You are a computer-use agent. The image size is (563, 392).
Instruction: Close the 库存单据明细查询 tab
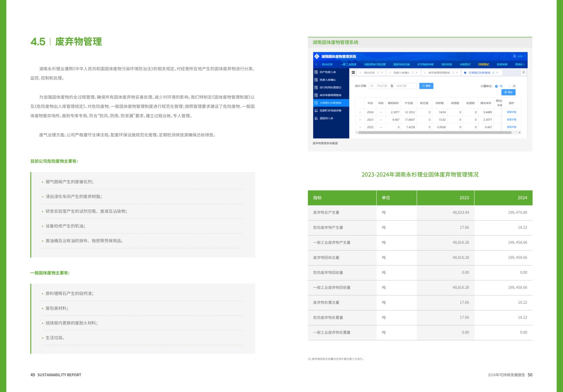click(457, 73)
